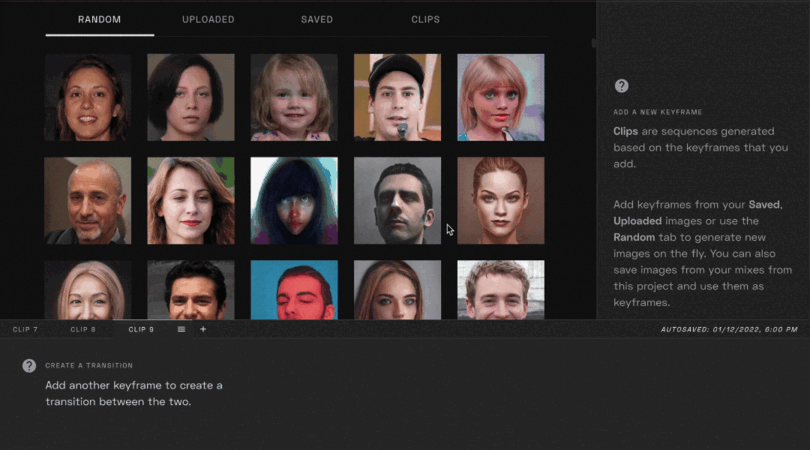Select the painted face with blue background
Screen dimensions: 810x450
(294, 200)
